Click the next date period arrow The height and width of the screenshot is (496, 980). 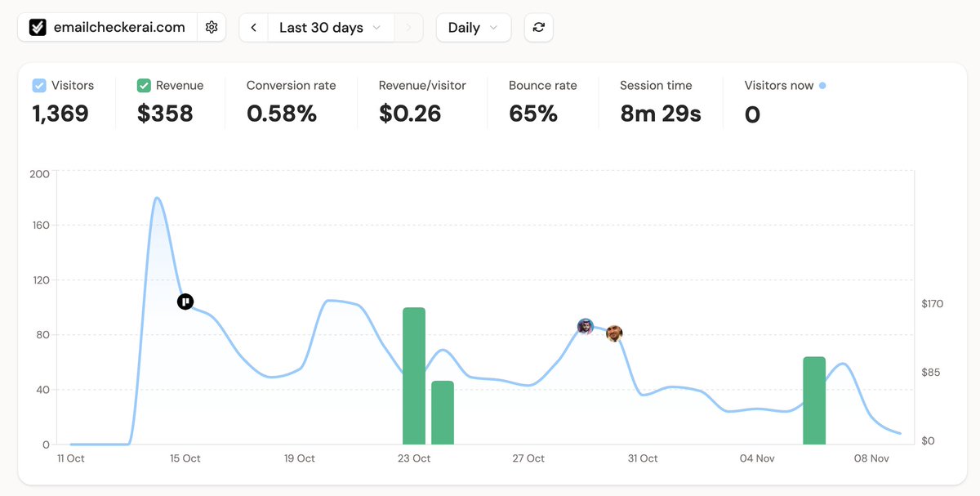[x=409, y=27]
